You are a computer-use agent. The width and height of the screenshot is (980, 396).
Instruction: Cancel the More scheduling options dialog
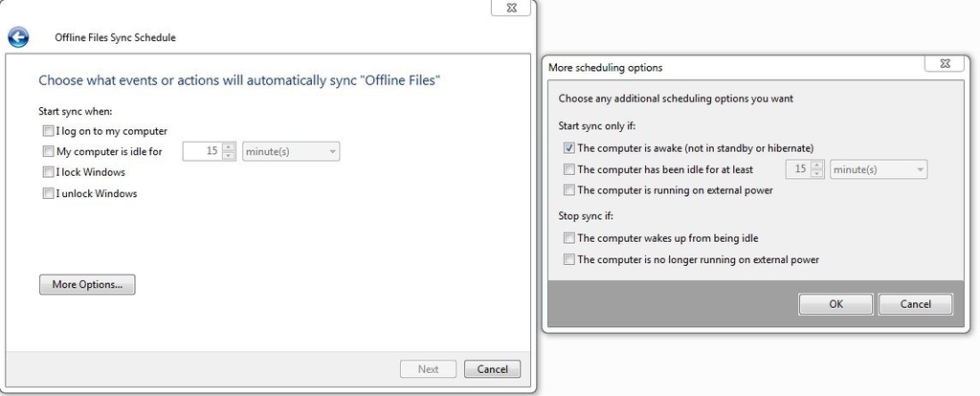[916, 304]
